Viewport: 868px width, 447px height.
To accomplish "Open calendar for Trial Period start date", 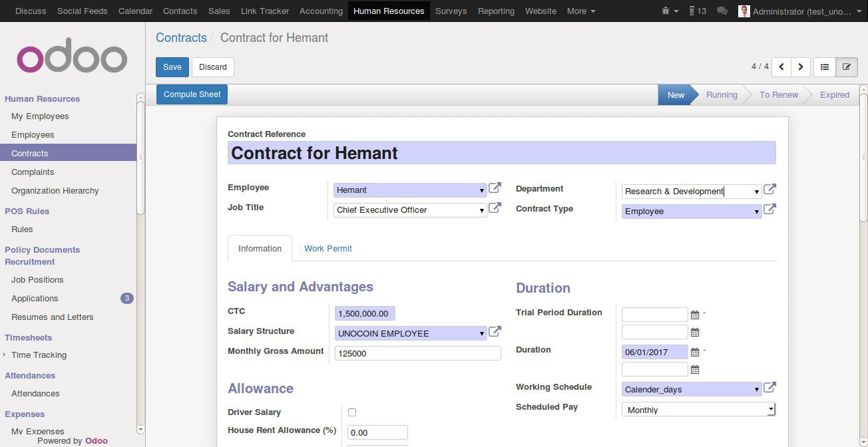I will click(695, 315).
